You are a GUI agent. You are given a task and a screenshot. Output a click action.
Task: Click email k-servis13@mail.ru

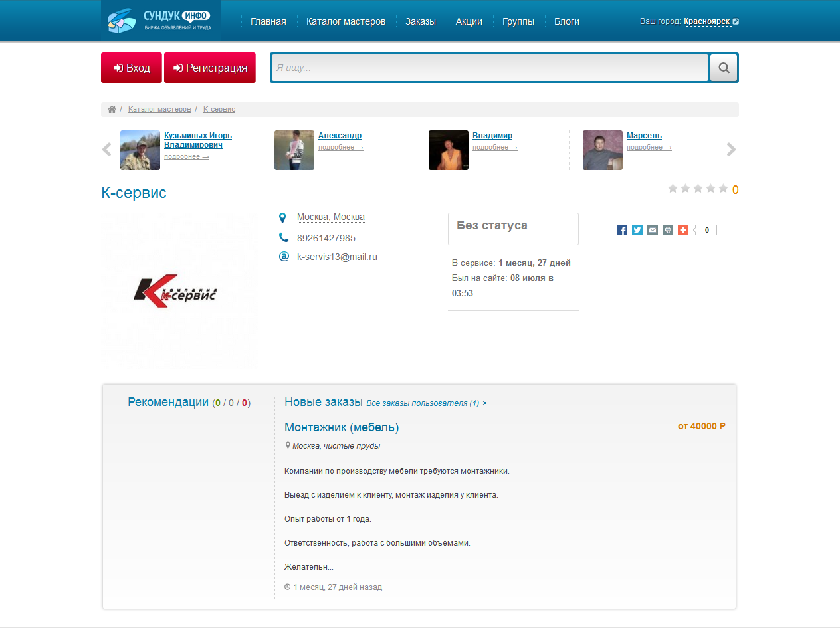(x=337, y=257)
